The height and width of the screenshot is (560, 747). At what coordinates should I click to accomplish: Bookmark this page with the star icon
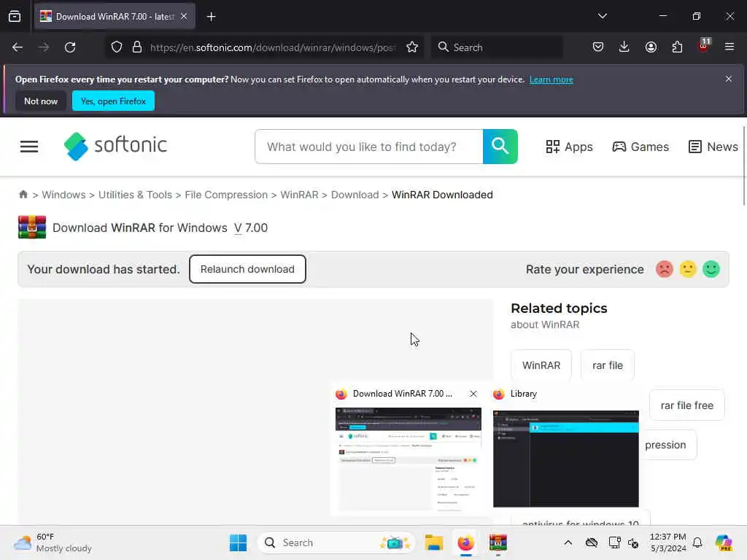[x=412, y=47]
